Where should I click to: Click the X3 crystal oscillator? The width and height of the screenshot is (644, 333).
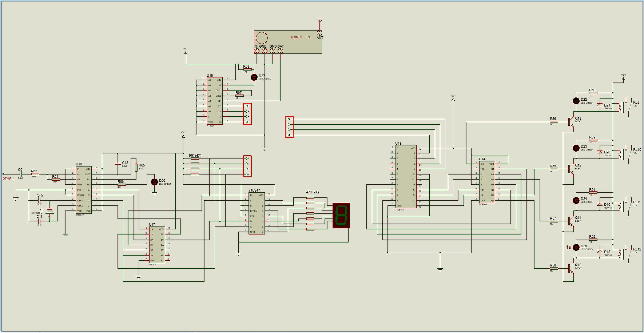[49, 210]
